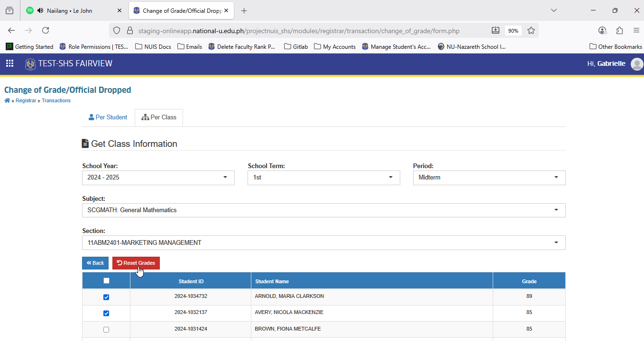
Task: Click the 90% zoom level indicator
Action: click(513, 31)
